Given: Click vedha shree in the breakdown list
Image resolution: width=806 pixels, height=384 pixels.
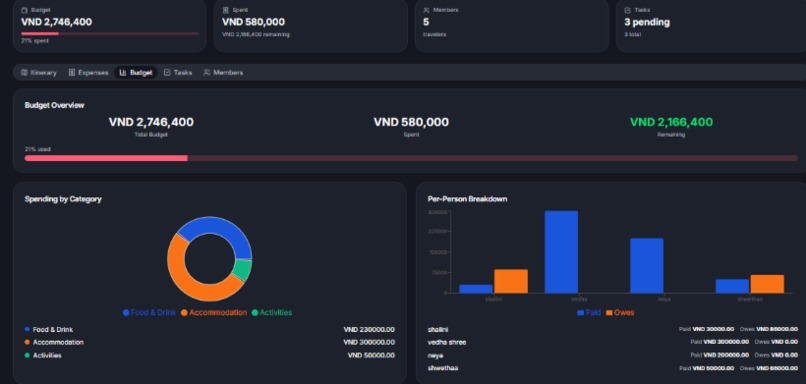Looking at the screenshot, I should pos(447,342).
